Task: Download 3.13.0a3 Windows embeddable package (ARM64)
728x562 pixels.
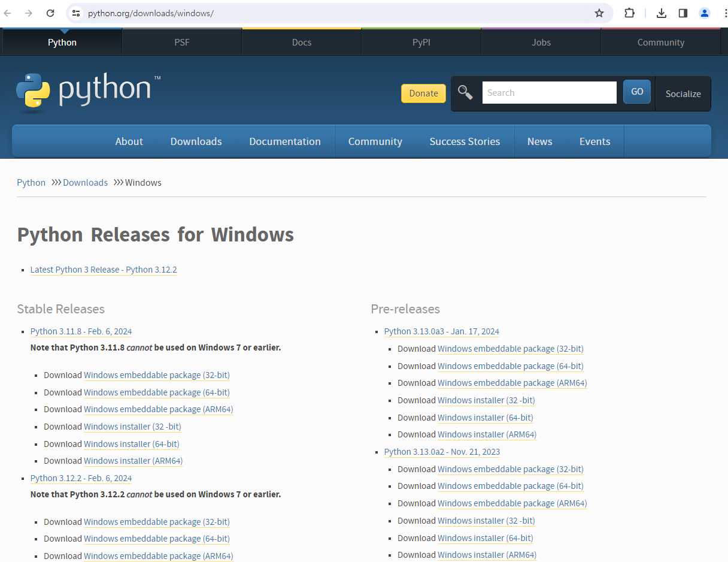Action: (x=512, y=383)
